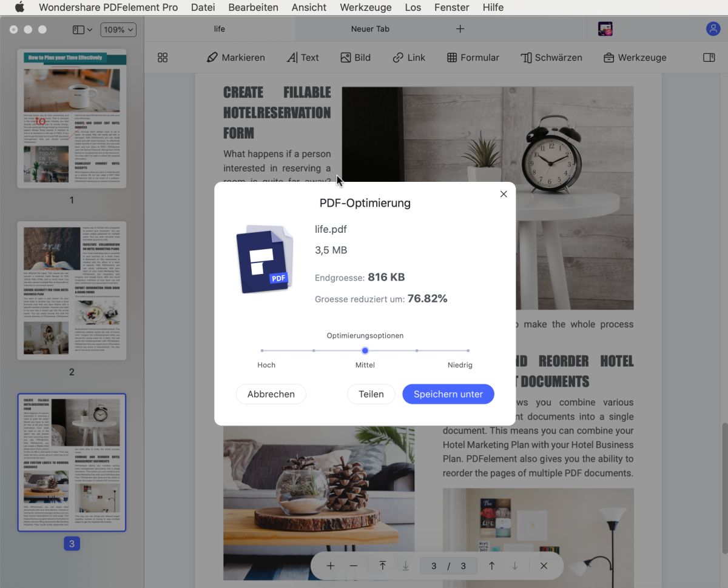Image resolution: width=728 pixels, height=588 pixels.
Task: Open the sidebar layout dropdown
Action: (x=83, y=29)
